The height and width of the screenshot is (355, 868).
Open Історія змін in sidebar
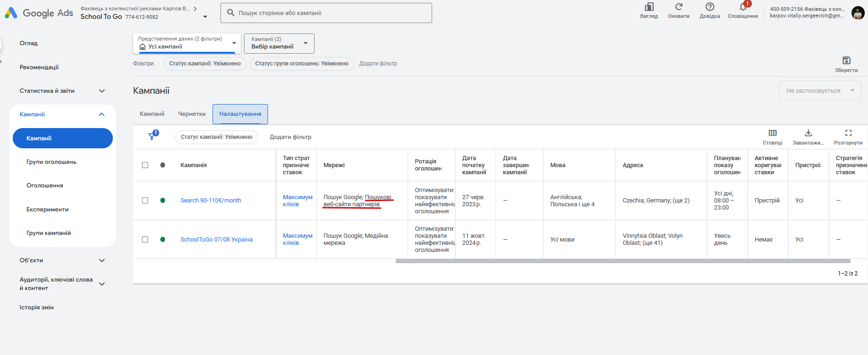(37, 307)
